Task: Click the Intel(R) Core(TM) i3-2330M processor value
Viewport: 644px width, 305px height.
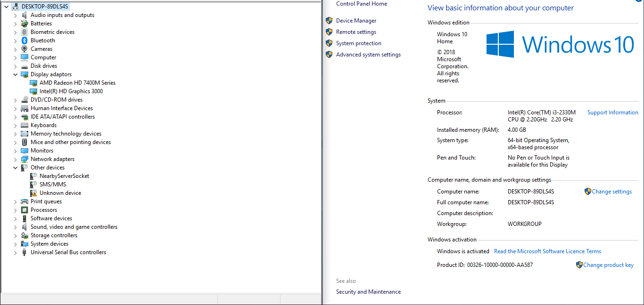Action: (542, 116)
